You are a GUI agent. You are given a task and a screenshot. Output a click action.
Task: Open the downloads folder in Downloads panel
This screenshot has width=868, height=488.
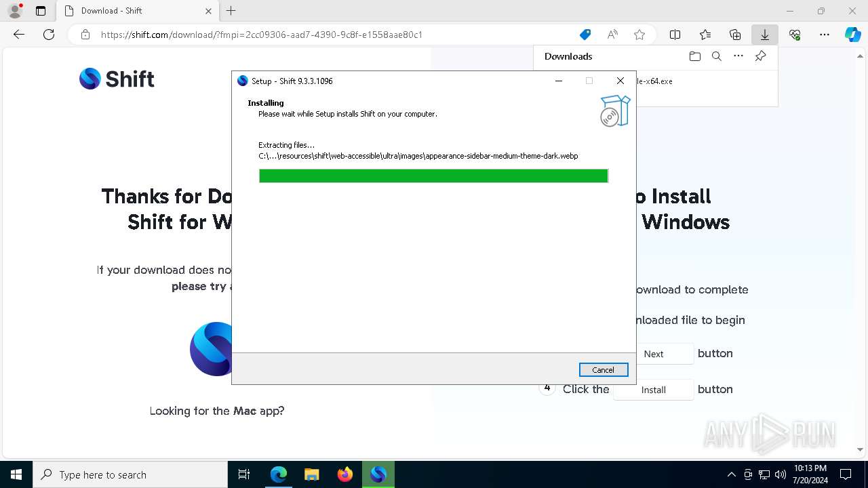click(x=694, y=56)
